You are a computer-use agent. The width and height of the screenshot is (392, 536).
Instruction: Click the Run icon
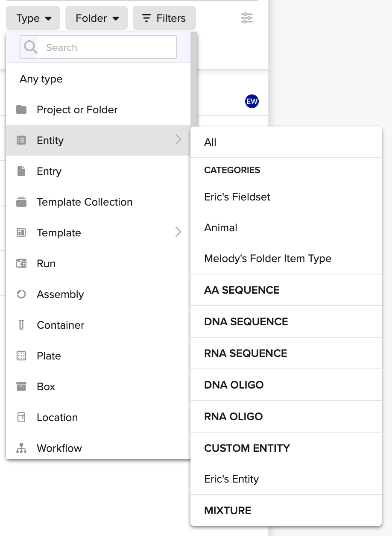click(21, 264)
